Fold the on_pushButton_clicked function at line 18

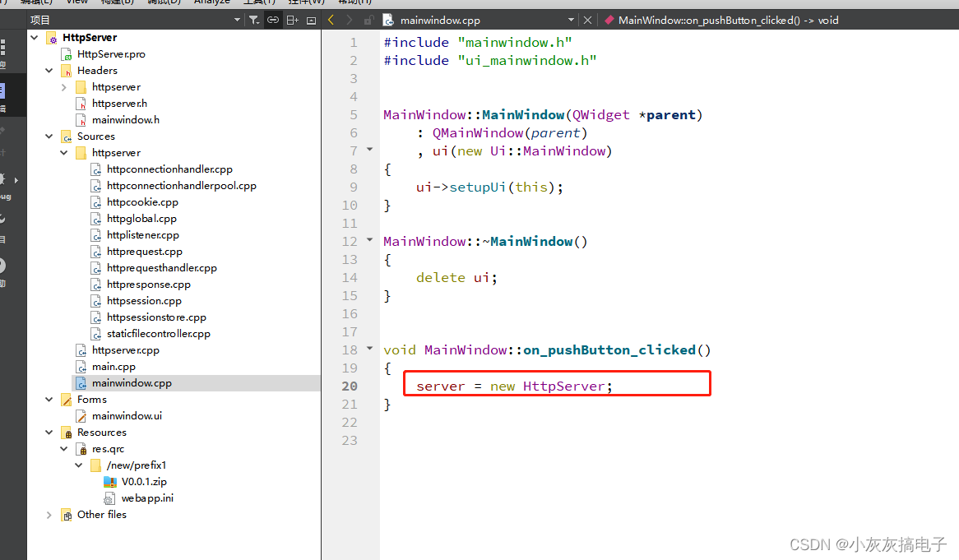tap(369, 349)
